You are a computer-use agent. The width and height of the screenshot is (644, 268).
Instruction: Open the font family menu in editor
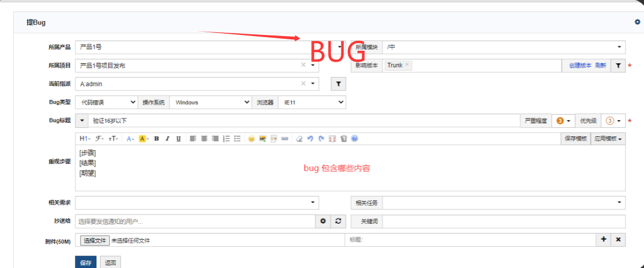99,139
